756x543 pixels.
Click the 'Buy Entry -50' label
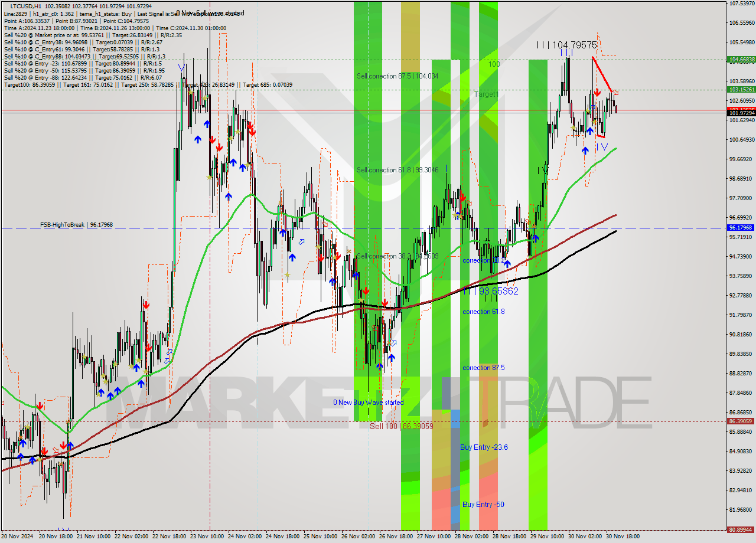[483, 505]
